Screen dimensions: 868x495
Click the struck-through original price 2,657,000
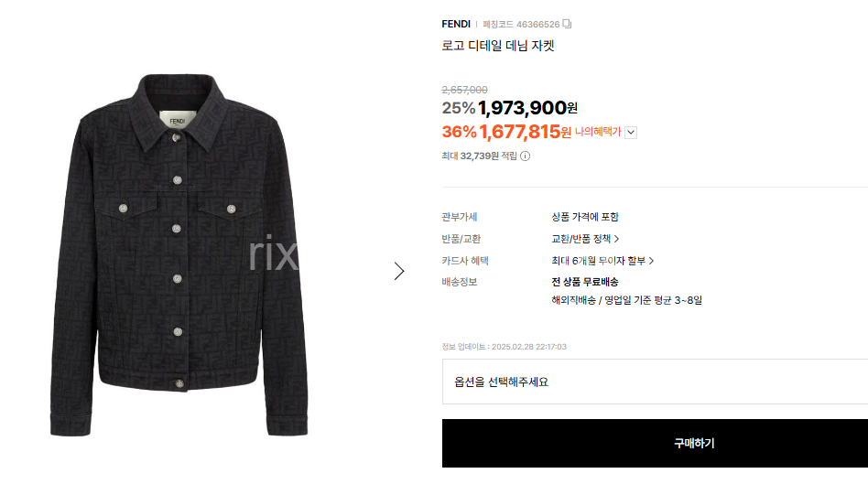click(x=464, y=90)
